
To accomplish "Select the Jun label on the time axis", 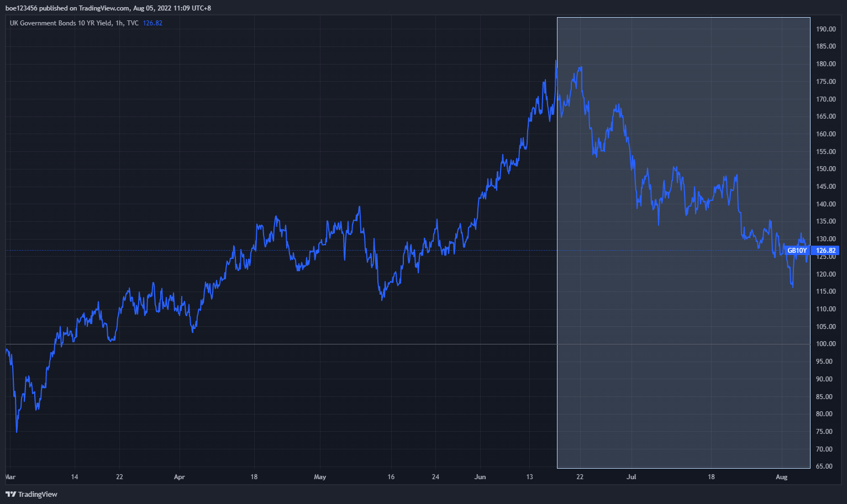I will (480, 477).
